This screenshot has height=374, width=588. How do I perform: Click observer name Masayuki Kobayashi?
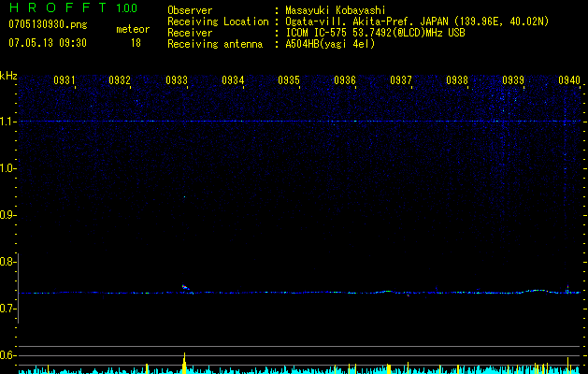[336, 10]
